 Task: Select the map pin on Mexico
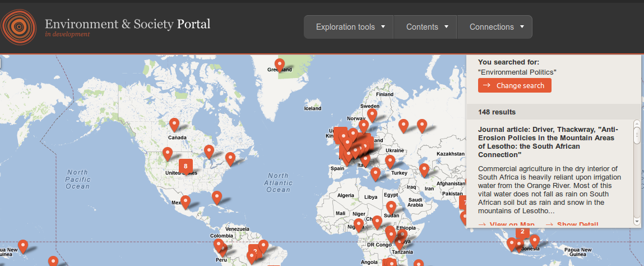[x=186, y=200]
